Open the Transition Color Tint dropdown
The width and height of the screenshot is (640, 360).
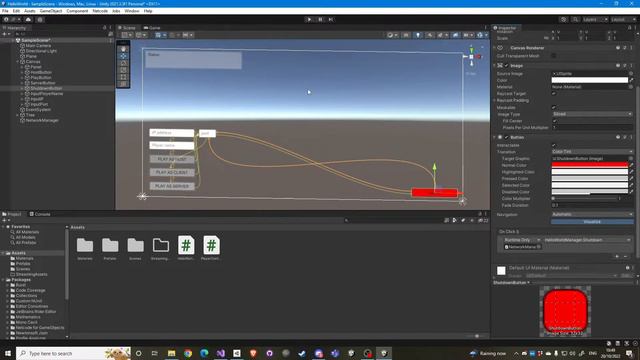(x=592, y=151)
